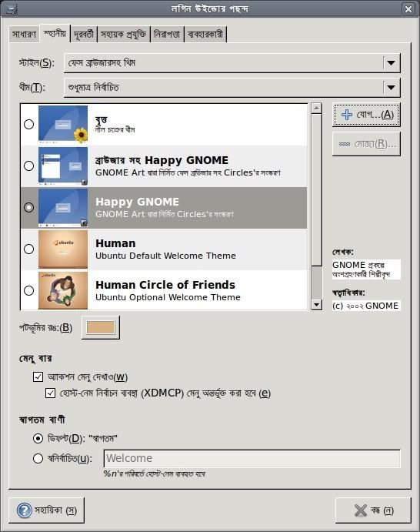Screen dimensions: 420x532
Task: Click the Human Ubuntu theme thumbnail
Action: 63,249
